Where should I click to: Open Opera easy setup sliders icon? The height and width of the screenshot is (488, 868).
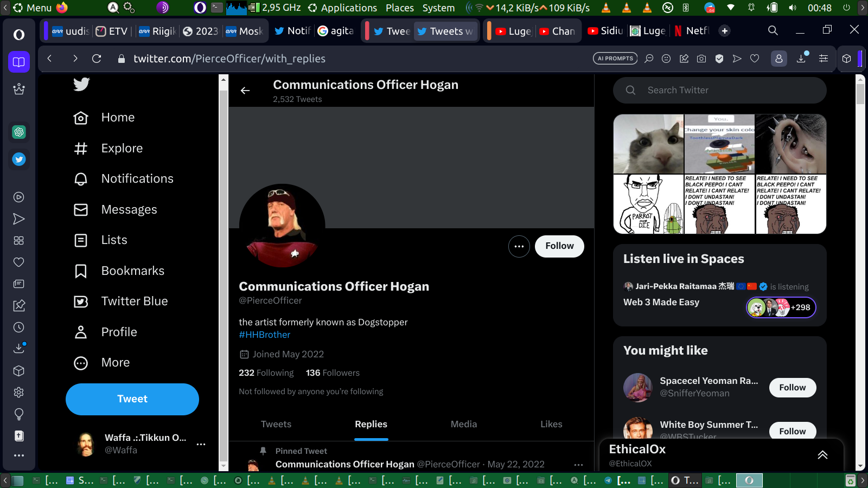823,59
